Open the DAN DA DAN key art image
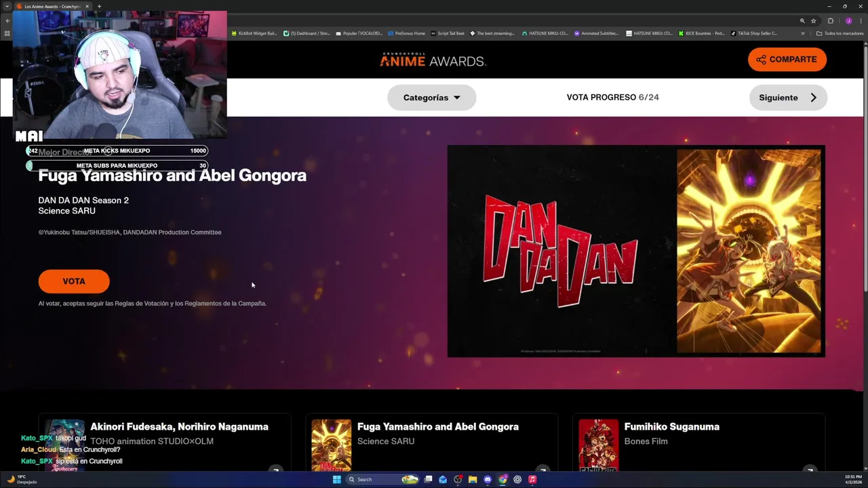Screen dimensions: 868x488 636,251
